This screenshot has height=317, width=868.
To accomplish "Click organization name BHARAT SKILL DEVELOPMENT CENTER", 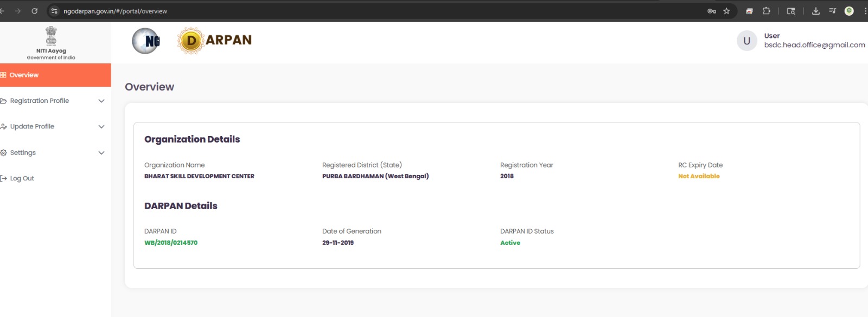I will [x=199, y=176].
